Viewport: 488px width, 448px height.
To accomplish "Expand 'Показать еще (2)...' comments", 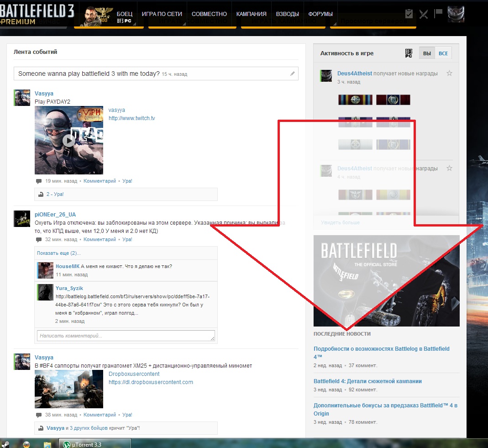I will coord(58,253).
